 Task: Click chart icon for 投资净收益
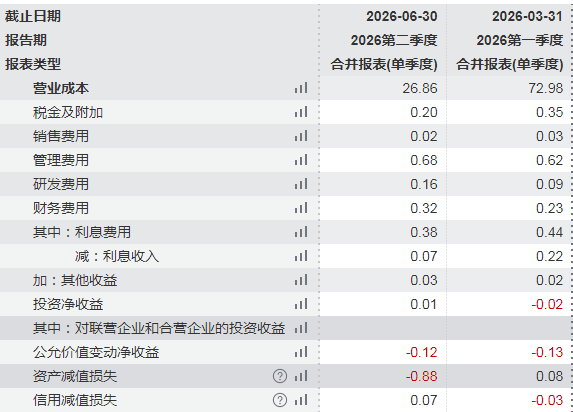(x=301, y=304)
